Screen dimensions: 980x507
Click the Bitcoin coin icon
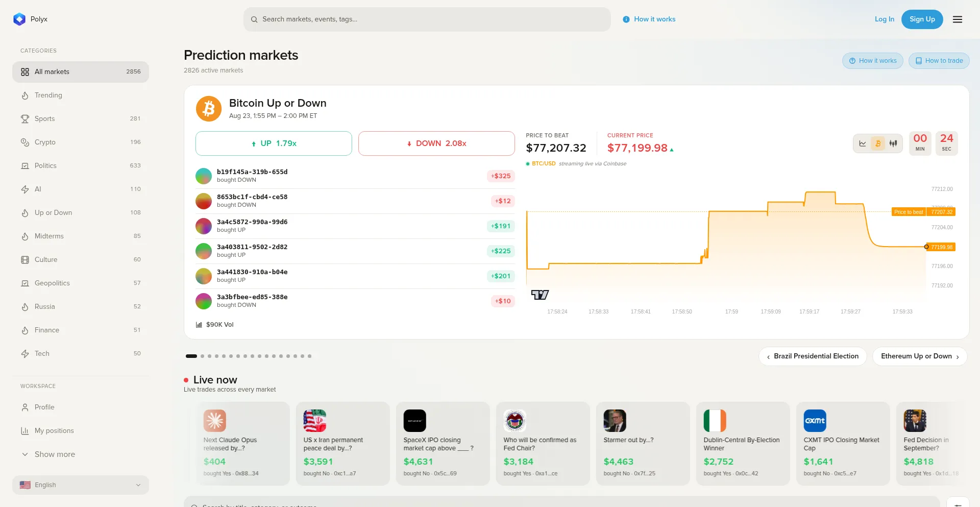point(209,109)
